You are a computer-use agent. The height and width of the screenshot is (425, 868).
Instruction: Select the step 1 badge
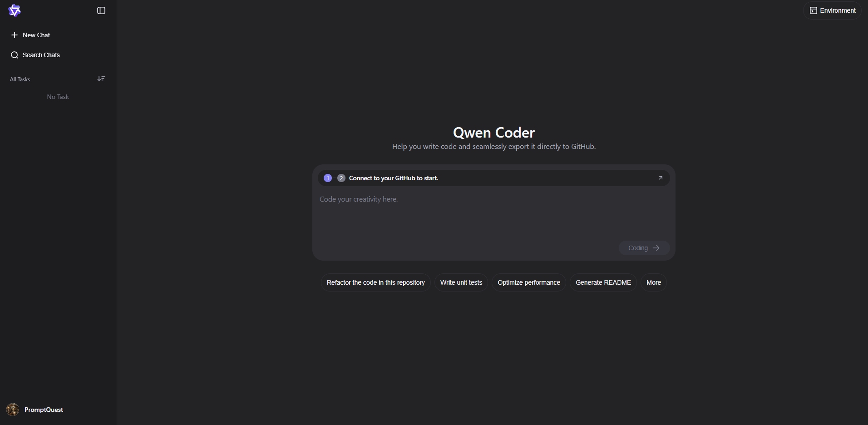[328, 178]
